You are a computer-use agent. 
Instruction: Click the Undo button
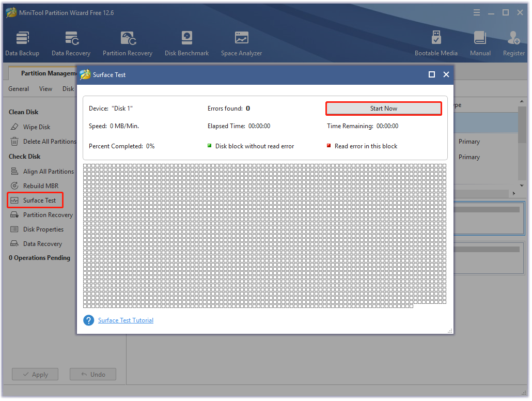pos(93,375)
